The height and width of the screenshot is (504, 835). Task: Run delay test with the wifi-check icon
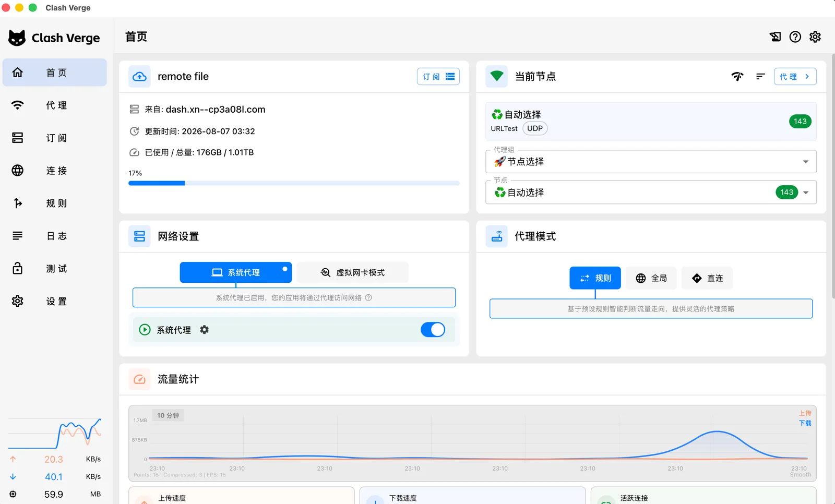pyautogui.click(x=737, y=76)
